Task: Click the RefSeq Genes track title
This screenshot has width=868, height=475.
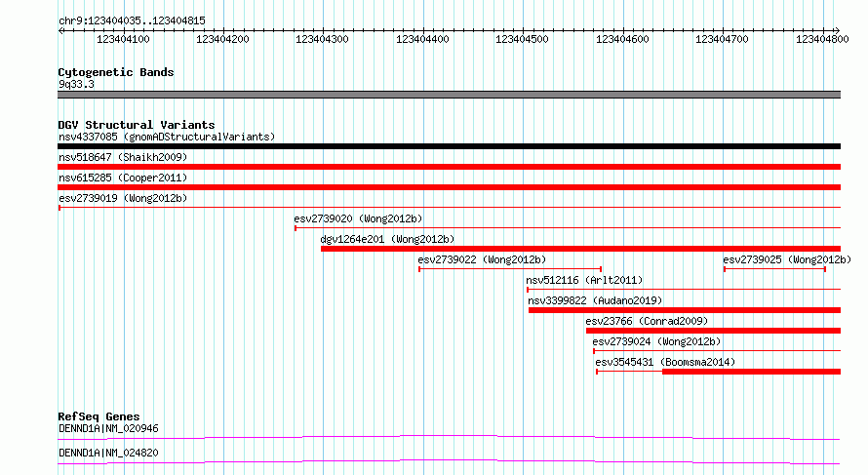Action: point(99,416)
